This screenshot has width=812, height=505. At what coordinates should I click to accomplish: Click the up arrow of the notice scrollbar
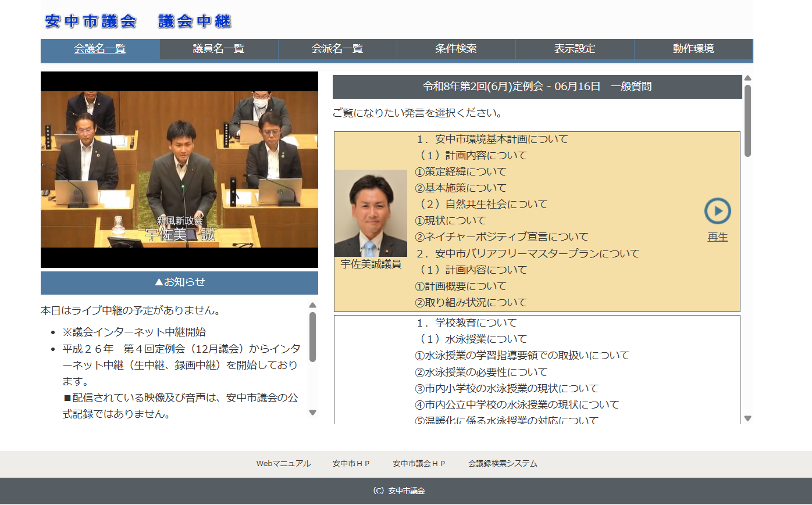point(312,305)
